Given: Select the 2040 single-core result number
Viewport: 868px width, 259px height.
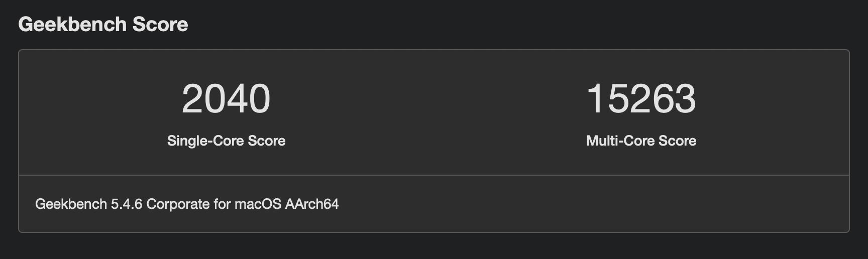Looking at the screenshot, I should coord(226,98).
